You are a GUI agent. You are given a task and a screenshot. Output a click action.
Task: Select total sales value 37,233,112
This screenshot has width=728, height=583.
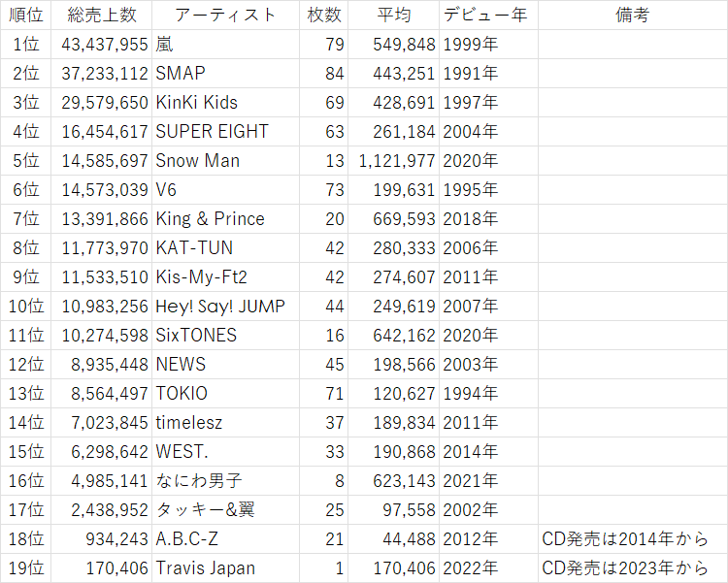pyautogui.click(x=101, y=74)
